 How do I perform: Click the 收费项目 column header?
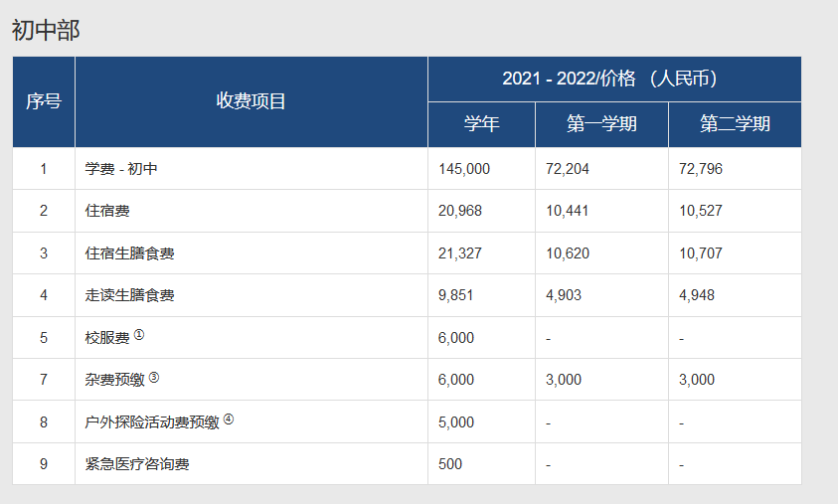251,101
